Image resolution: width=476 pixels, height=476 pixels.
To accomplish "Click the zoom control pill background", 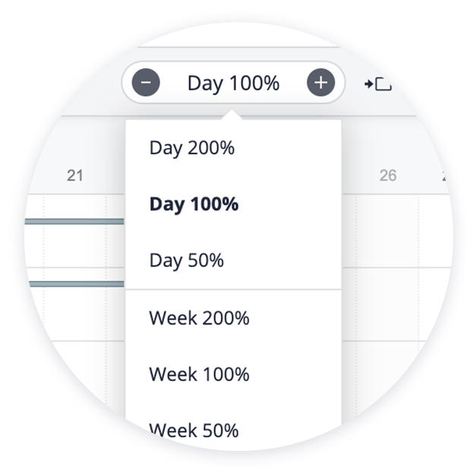I will coord(233,83).
